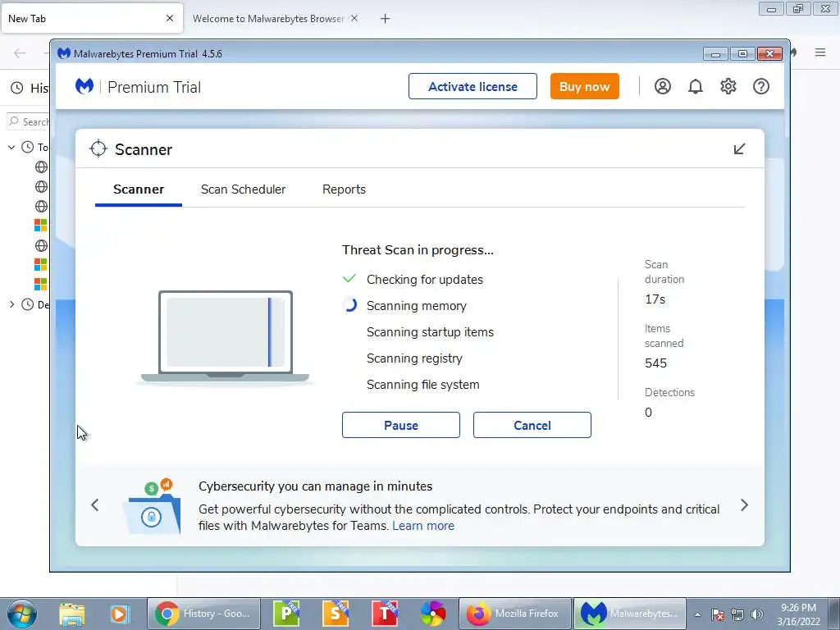The height and width of the screenshot is (630, 840).
Task: Open Windows Media Player taskbar icon
Action: point(120,614)
